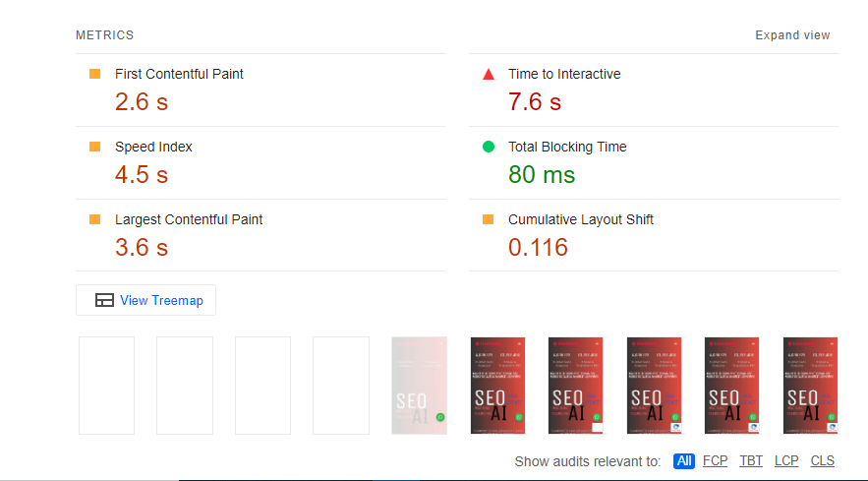Click the Expand view toggle

(792, 34)
